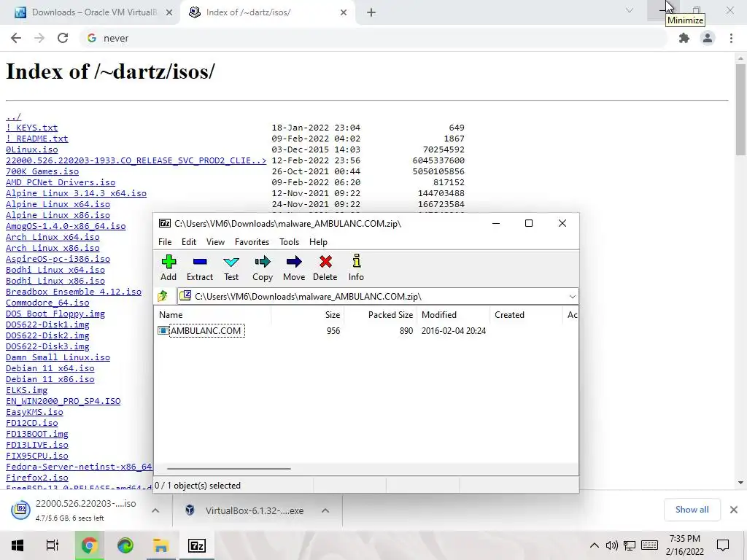Open Chrome profile avatar

coord(708,38)
